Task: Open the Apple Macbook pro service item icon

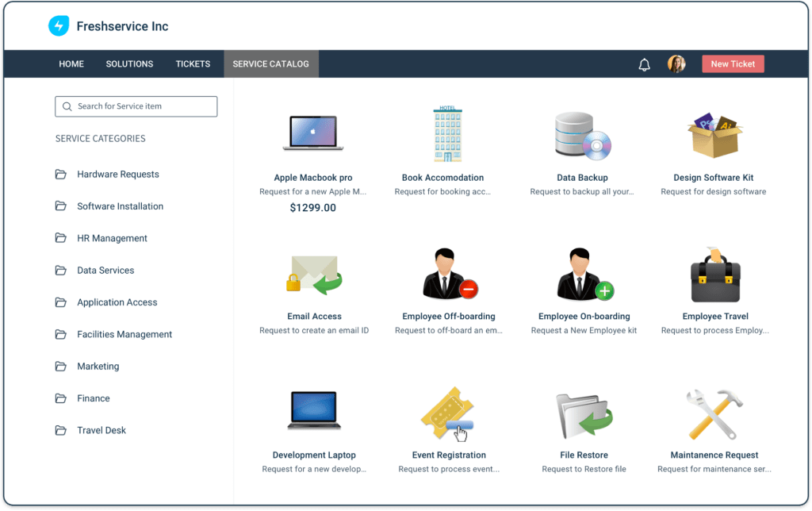Action: (x=312, y=132)
